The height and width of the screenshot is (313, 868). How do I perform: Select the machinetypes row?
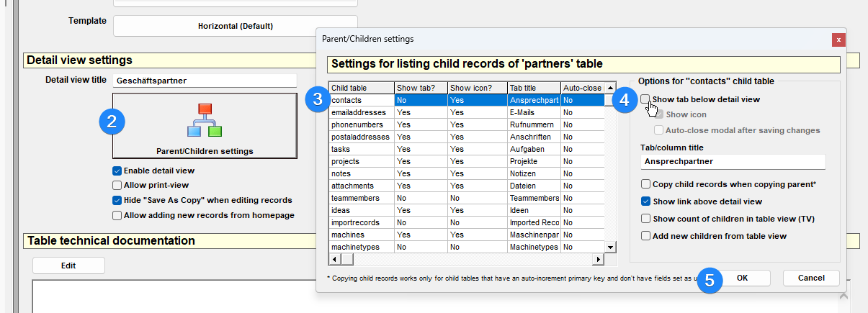point(467,247)
